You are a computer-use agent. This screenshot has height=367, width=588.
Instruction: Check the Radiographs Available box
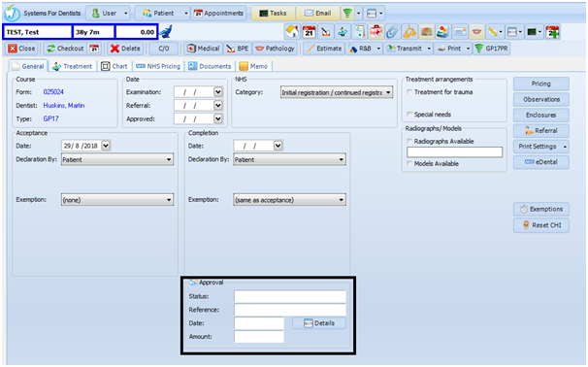[x=409, y=141]
